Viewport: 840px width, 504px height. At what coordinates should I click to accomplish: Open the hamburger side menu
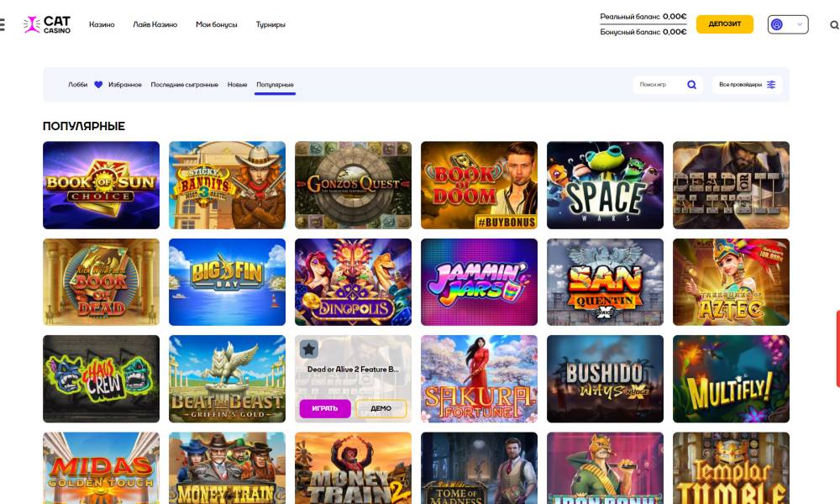click(x=3, y=24)
